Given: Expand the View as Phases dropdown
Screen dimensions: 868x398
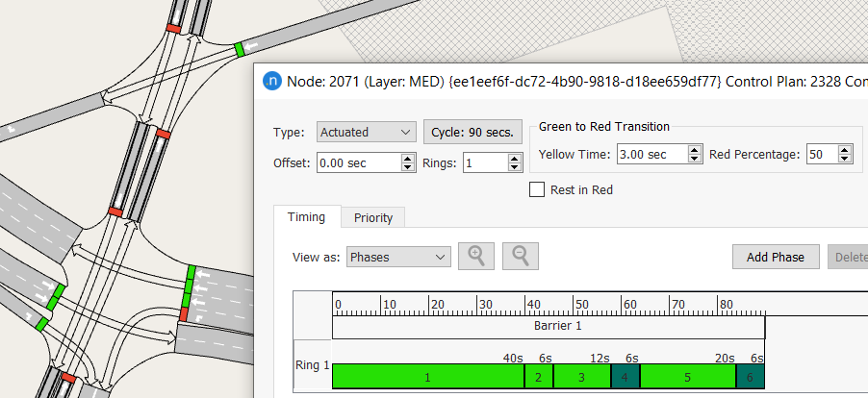Looking at the screenshot, I should click(x=398, y=257).
